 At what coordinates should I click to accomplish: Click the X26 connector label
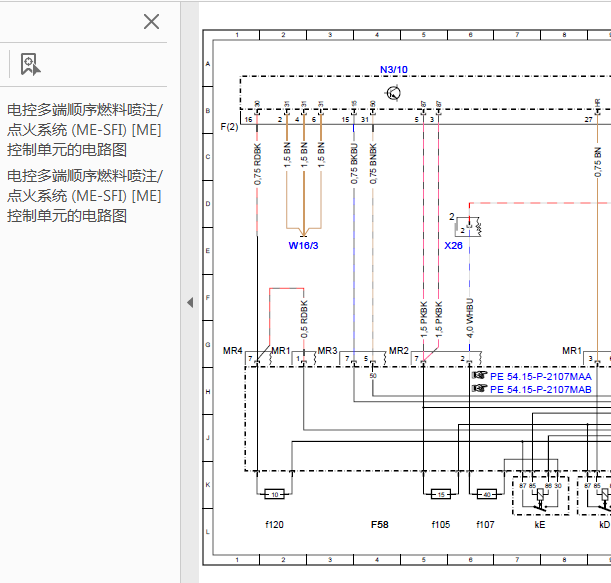coord(453,246)
